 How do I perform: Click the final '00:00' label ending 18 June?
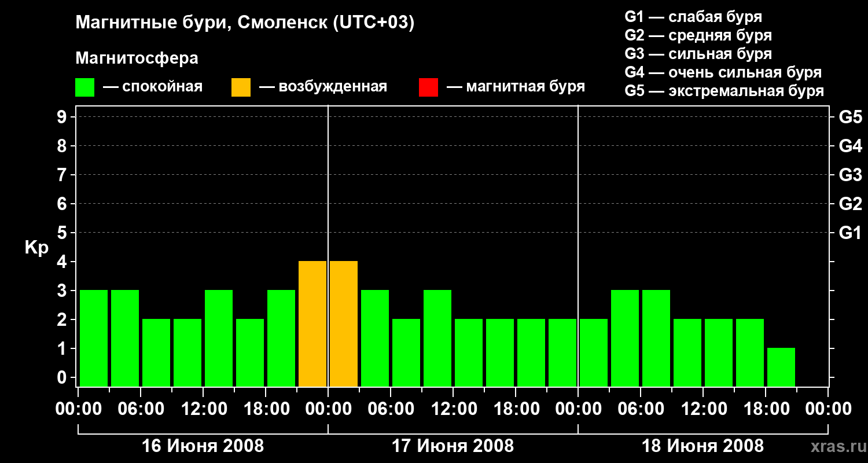(x=828, y=409)
